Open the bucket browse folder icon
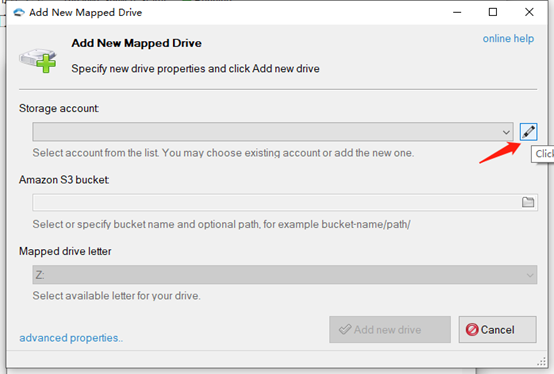 (x=528, y=202)
